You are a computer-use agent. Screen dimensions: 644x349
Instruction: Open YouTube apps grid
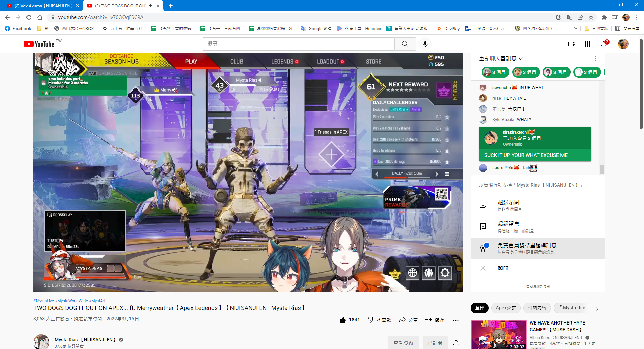(588, 44)
